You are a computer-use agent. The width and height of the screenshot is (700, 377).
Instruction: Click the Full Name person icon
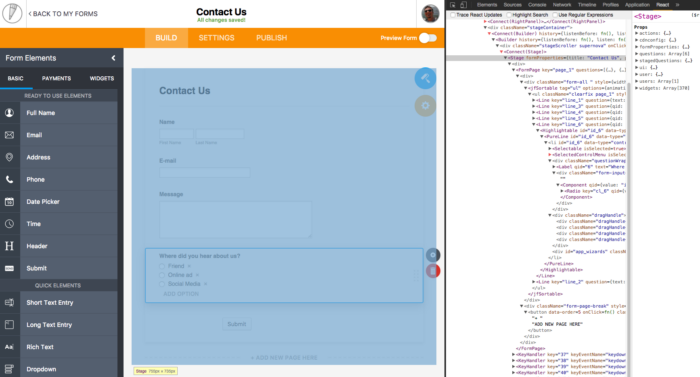click(x=9, y=113)
